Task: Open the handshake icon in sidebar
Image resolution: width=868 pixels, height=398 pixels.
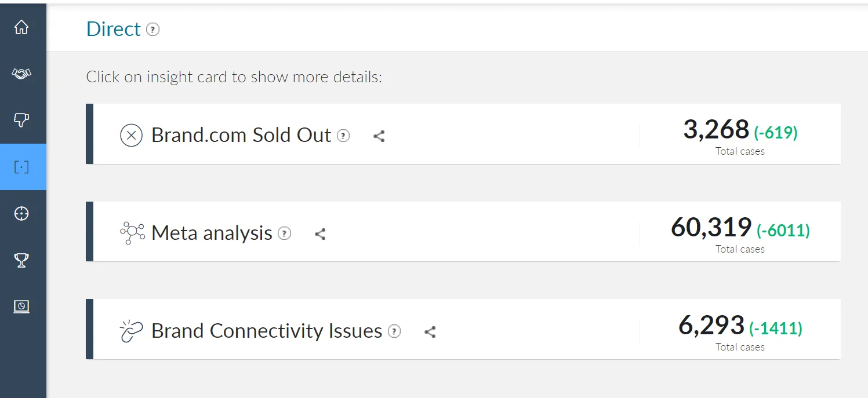Action: [x=21, y=74]
